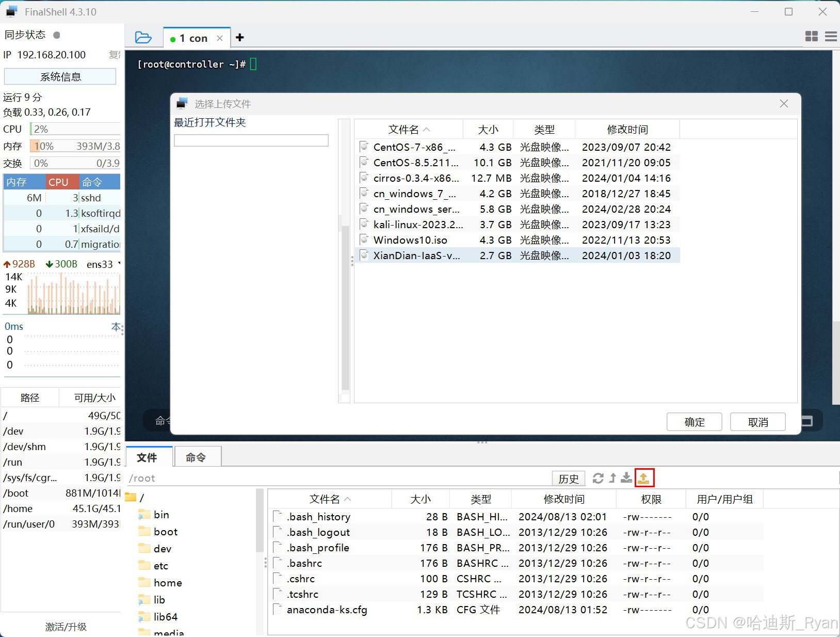Click icon of Windows10.iso file
840x637 pixels.
coord(364,240)
